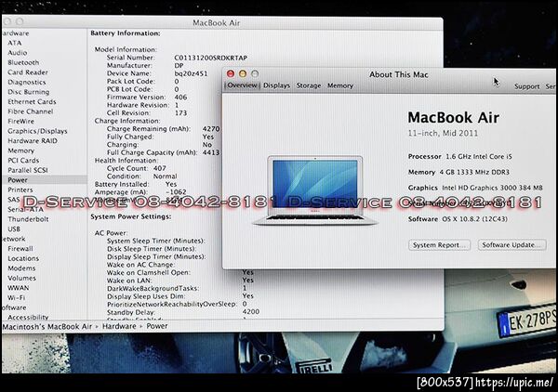Image resolution: width=558 pixels, height=392 pixels.
Task: Select WWAN sidebar entry
Action: tap(19, 288)
